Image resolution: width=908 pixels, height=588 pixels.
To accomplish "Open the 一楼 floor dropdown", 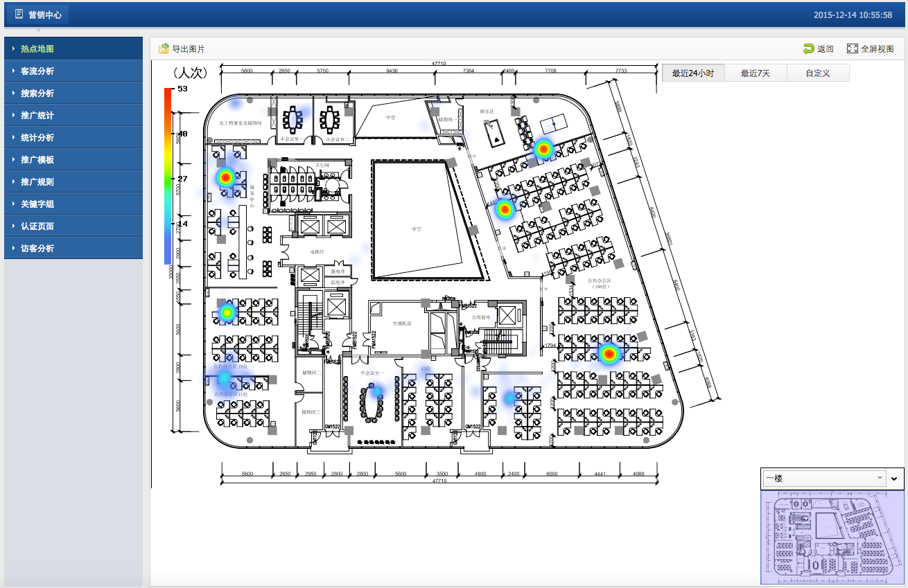I will [x=823, y=478].
